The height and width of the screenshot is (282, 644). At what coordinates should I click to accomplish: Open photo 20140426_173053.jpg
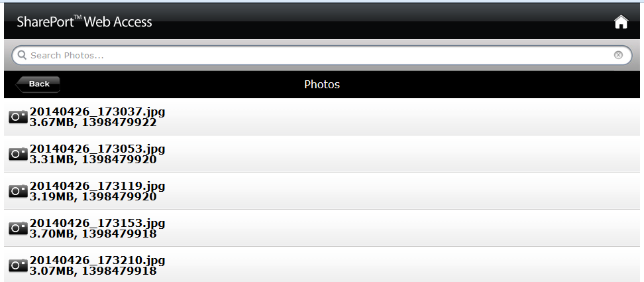click(97, 149)
